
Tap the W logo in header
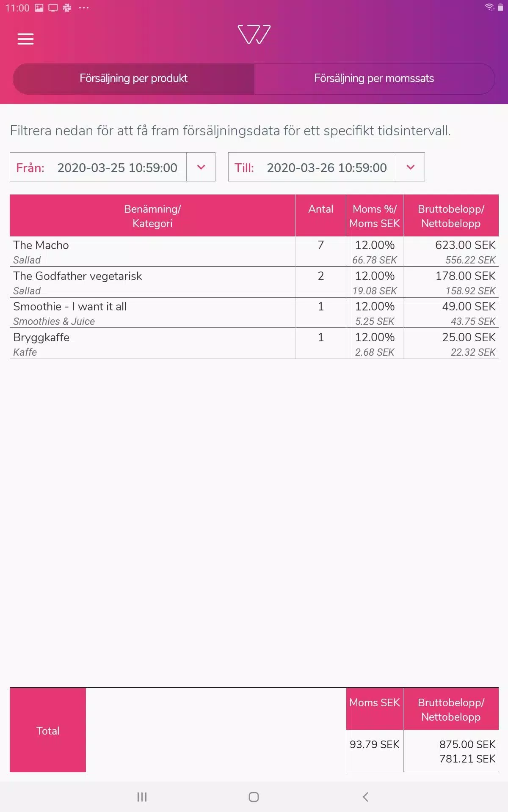coord(254,34)
